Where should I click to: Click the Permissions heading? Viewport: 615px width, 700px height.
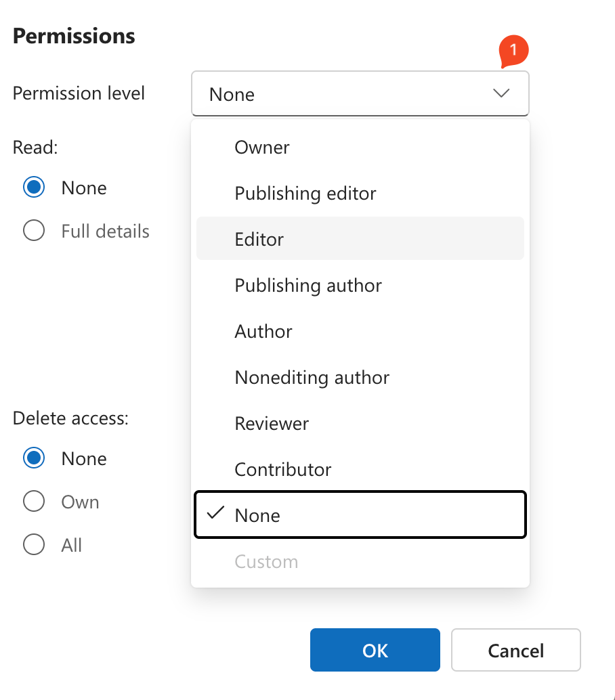pos(74,36)
